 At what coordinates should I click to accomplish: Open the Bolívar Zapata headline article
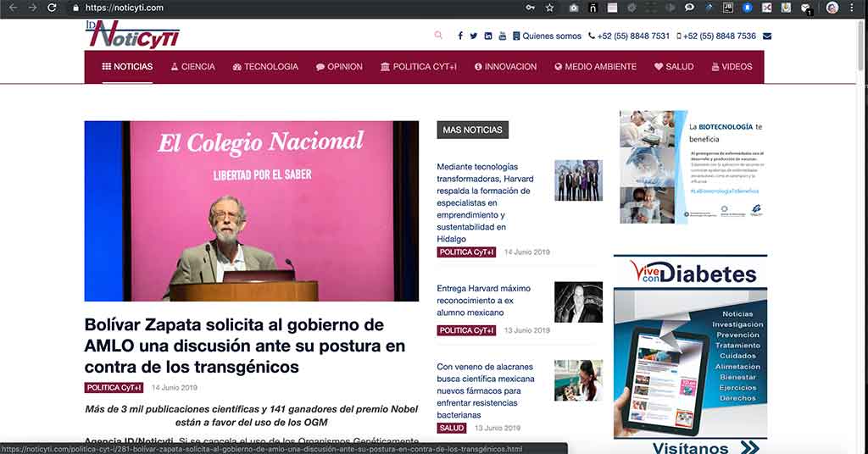245,346
